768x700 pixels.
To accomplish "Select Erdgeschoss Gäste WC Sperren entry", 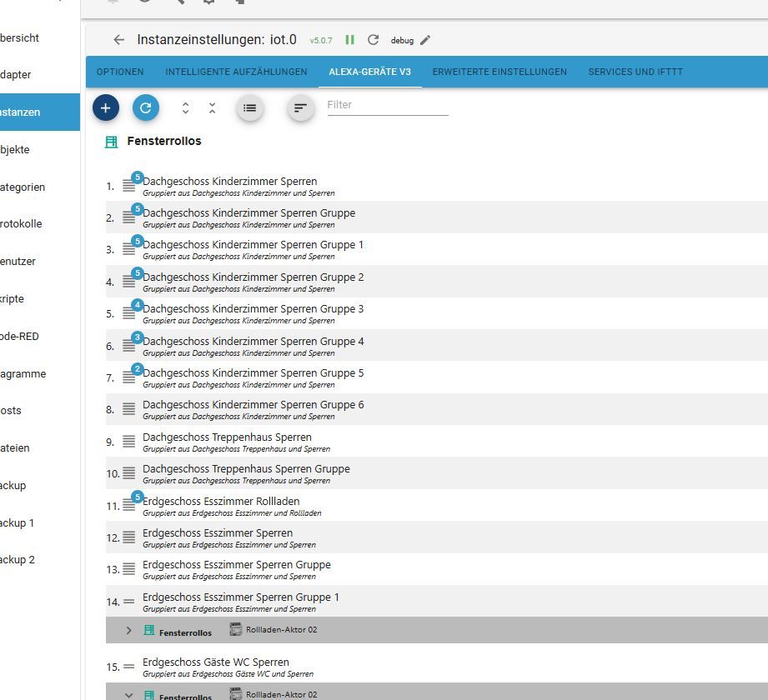I will pos(215,662).
